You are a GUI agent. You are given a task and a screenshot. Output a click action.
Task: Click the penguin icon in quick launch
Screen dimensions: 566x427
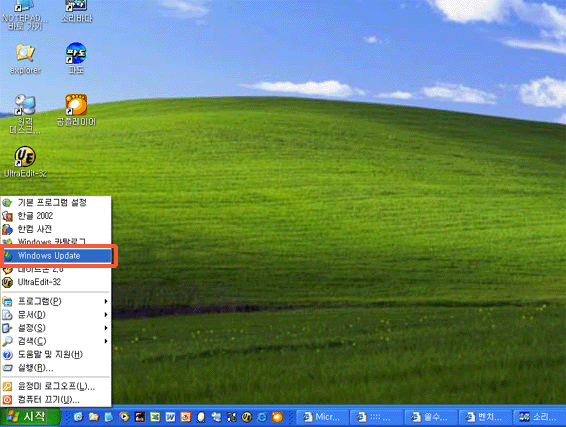coord(201,417)
